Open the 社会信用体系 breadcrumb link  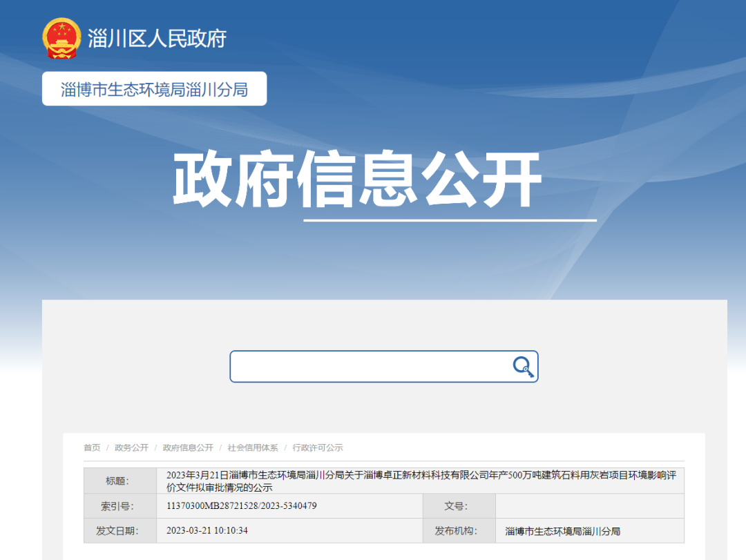(253, 448)
